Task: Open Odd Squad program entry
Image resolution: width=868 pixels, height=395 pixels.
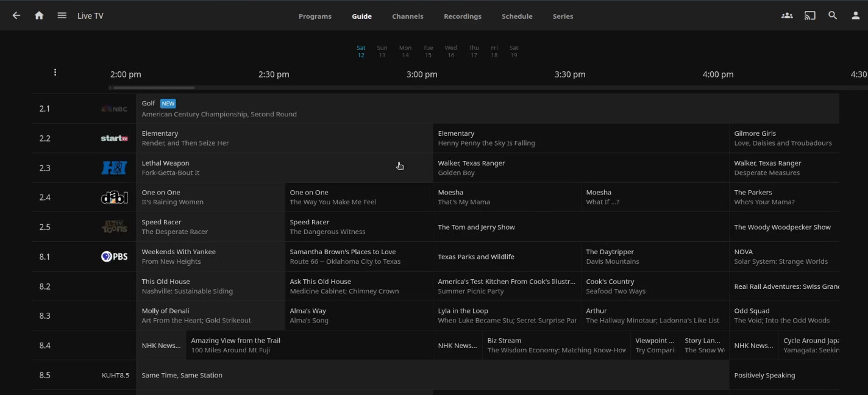Action: (784, 316)
